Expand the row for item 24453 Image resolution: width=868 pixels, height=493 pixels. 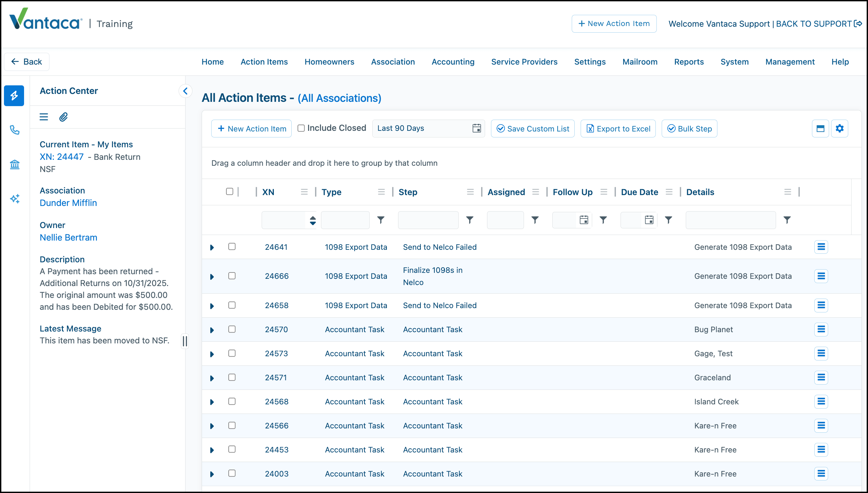click(x=212, y=450)
